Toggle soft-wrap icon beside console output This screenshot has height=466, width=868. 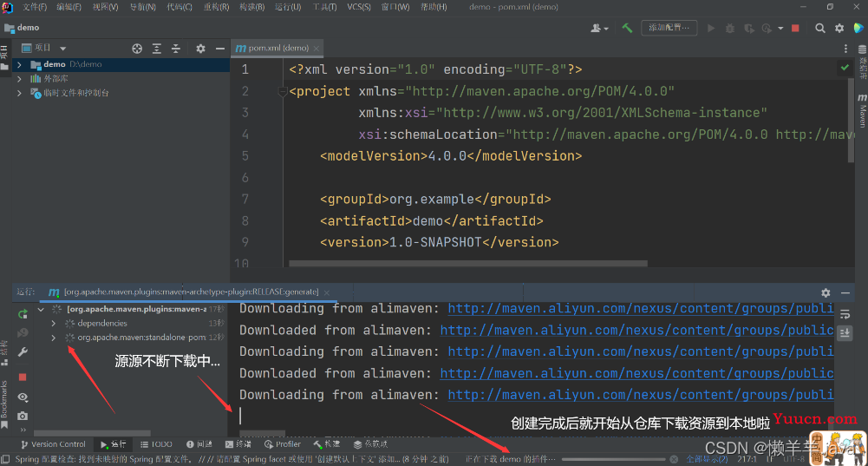(845, 315)
